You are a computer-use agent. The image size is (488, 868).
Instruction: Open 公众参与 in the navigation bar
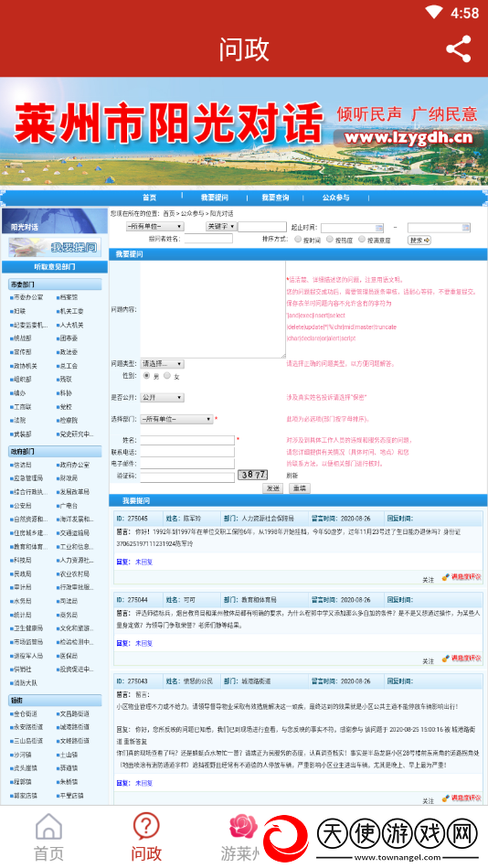tap(336, 198)
